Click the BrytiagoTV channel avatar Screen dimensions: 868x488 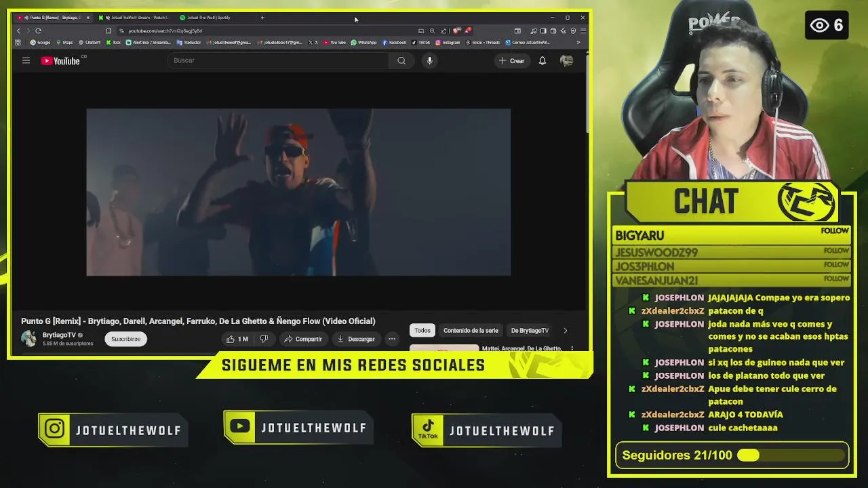28,338
